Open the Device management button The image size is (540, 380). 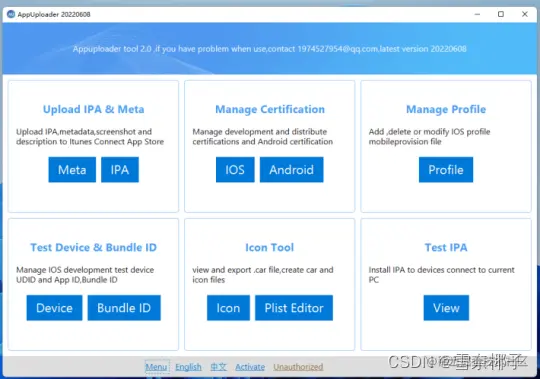coord(54,308)
